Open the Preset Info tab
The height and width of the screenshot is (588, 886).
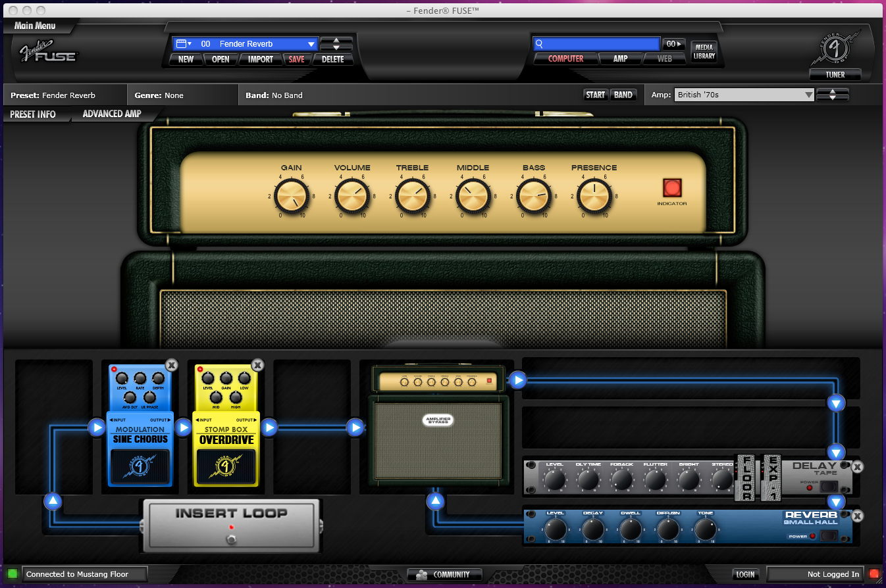tap(33, 114)
